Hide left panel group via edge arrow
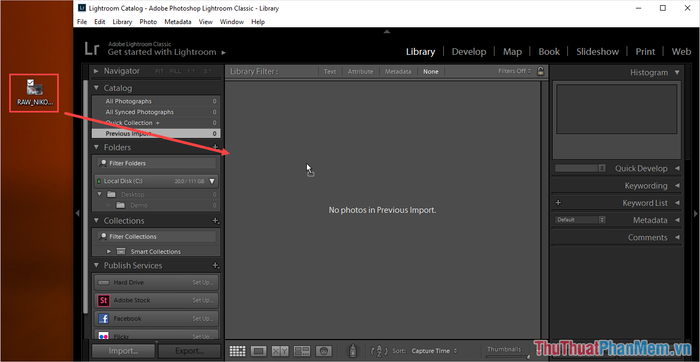The height and width of the screenshot is (362, 700). pos(77,213)
